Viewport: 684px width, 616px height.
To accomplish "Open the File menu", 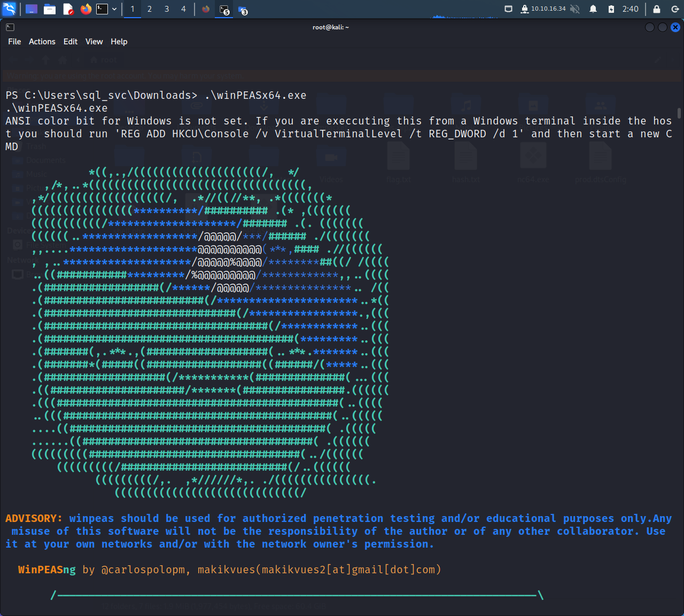I will click(14, 42).
